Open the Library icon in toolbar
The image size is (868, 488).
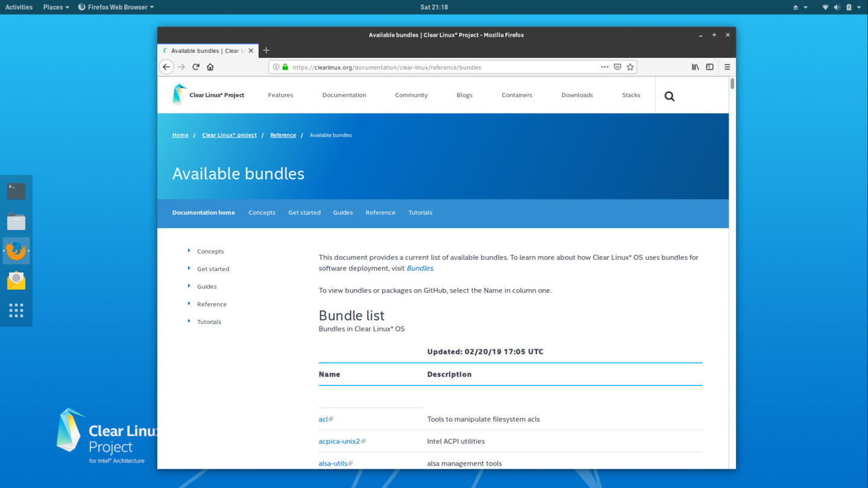[695, 67]
